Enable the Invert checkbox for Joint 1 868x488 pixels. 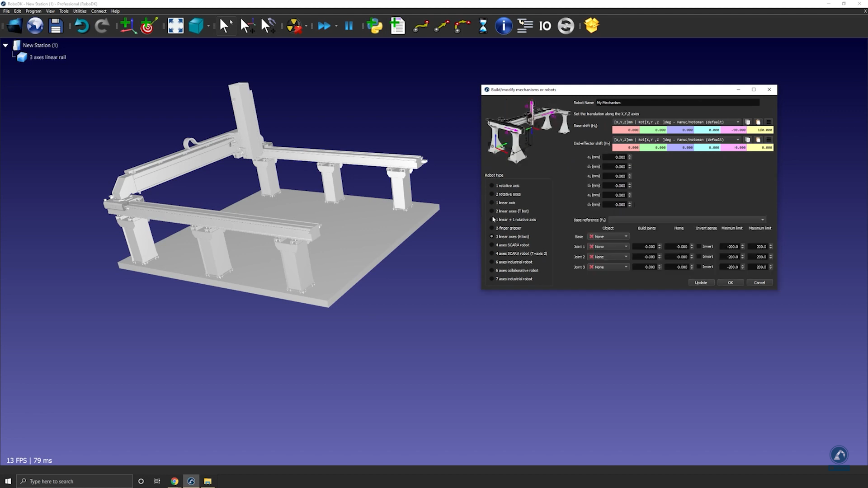[x=699, y=247]
